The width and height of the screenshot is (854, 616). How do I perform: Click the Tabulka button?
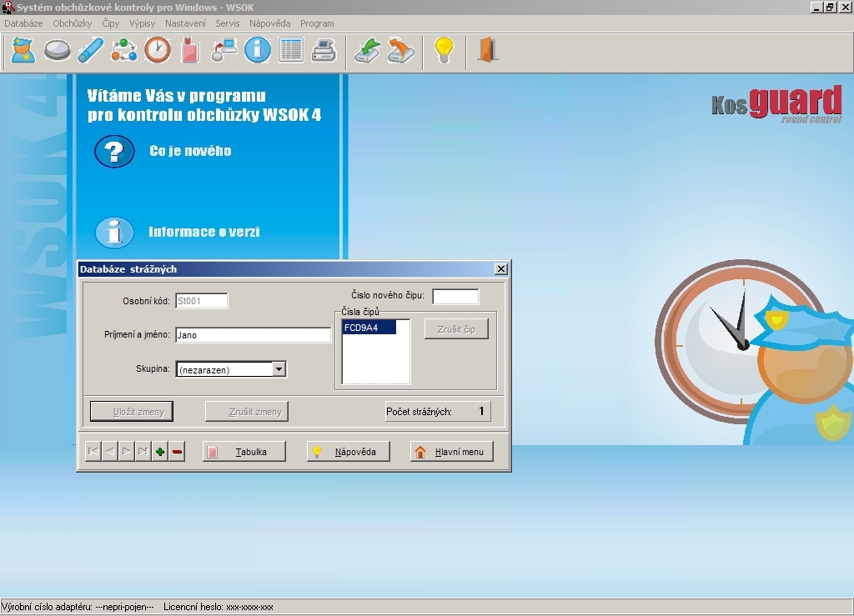244,452
